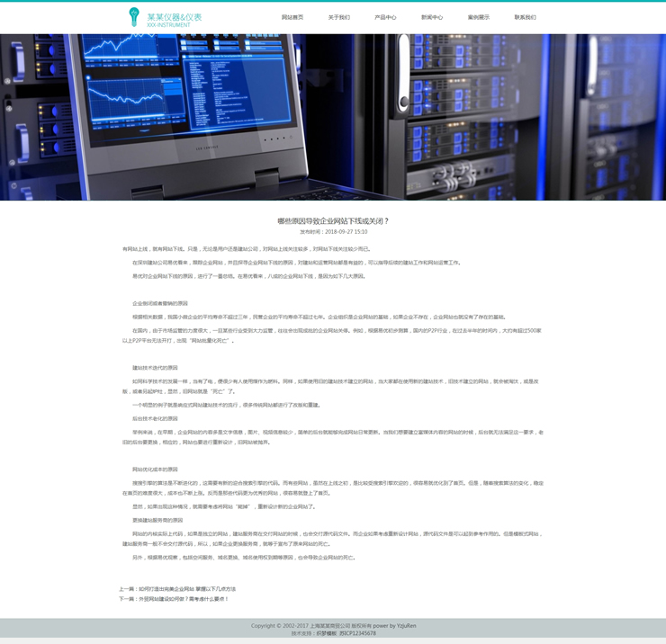Click the heading 建站技术迭代的原因

click(156, 368)
